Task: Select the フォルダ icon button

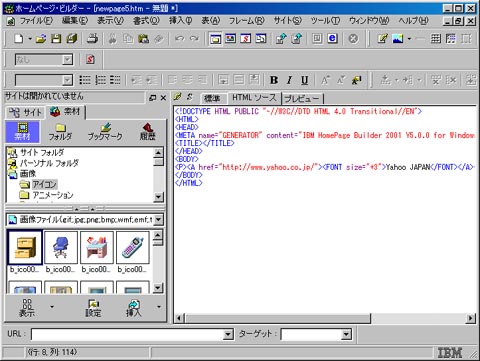Action: [x=60, y=131]
